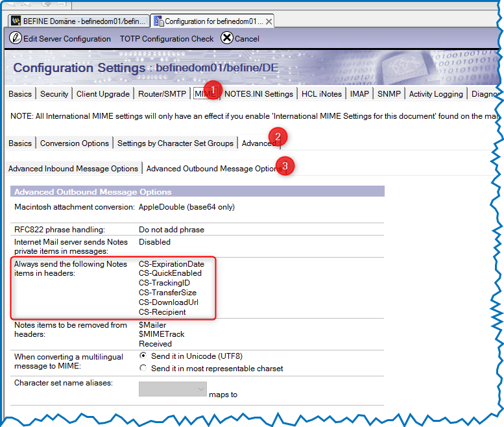Select the HCL iNotes tab
Viewport: 504px width, 427px height.
(321, 94)
